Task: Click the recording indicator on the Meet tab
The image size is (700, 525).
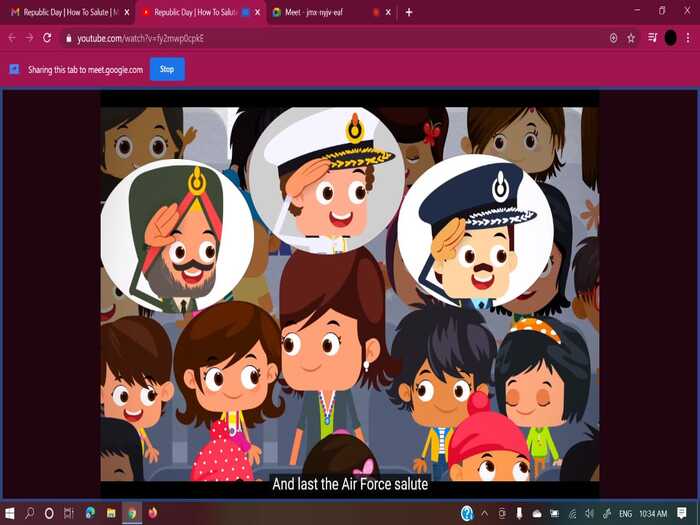Action: click(376, 12)
